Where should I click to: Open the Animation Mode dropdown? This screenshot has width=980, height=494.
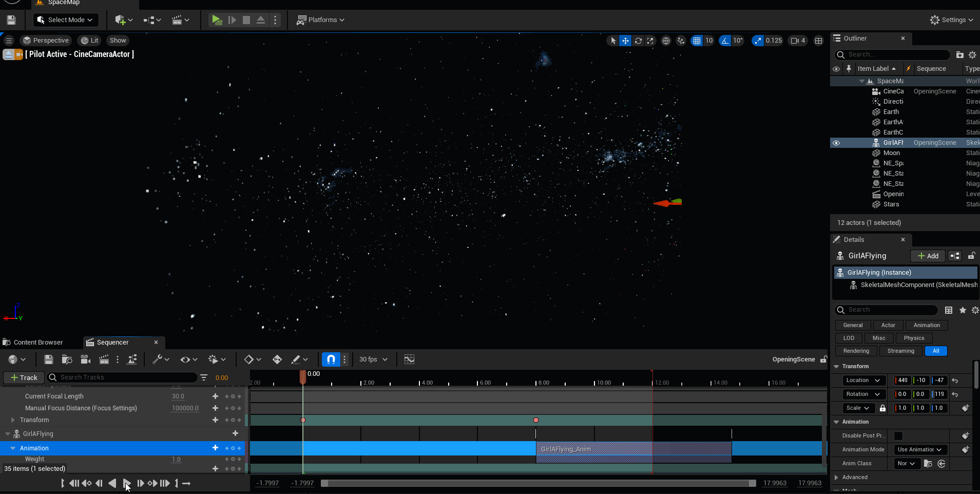click(x=920, y=450)
